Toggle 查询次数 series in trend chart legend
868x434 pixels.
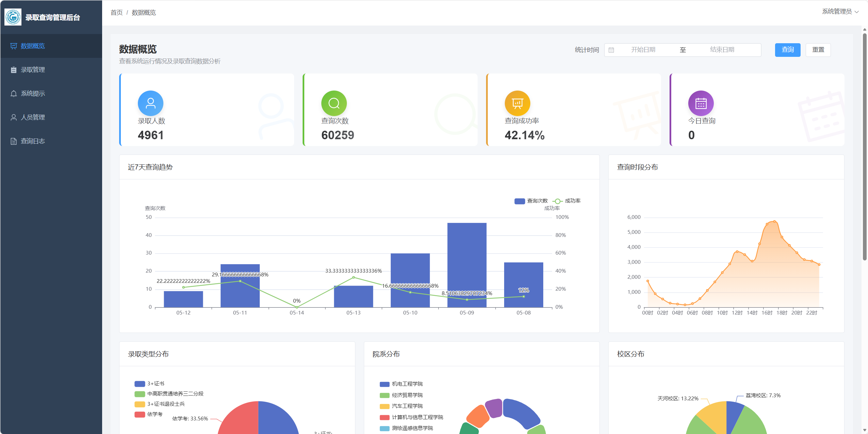point(531,201)
